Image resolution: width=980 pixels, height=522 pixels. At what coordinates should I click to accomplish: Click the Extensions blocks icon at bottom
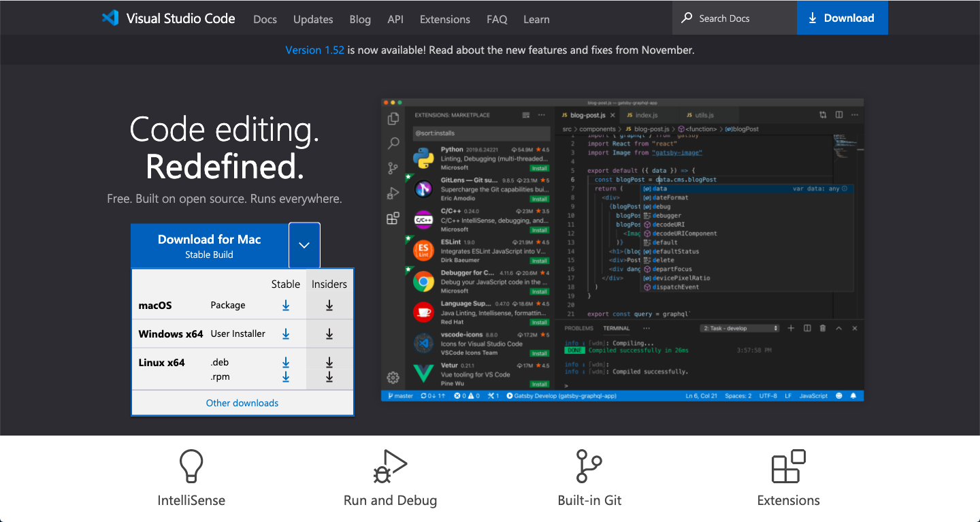[x=789, y=466]
